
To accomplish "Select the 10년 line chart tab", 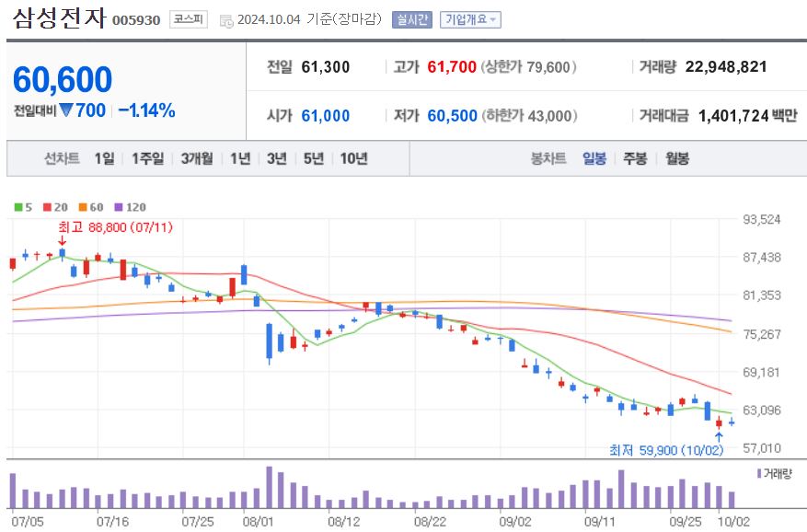I will click(353, 158).
